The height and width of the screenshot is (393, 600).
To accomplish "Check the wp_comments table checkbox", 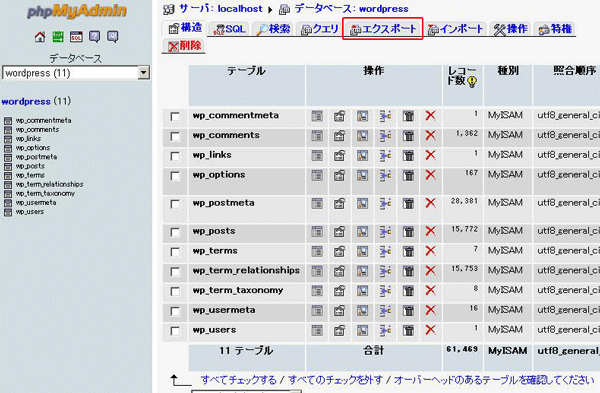I will (175, 136).
